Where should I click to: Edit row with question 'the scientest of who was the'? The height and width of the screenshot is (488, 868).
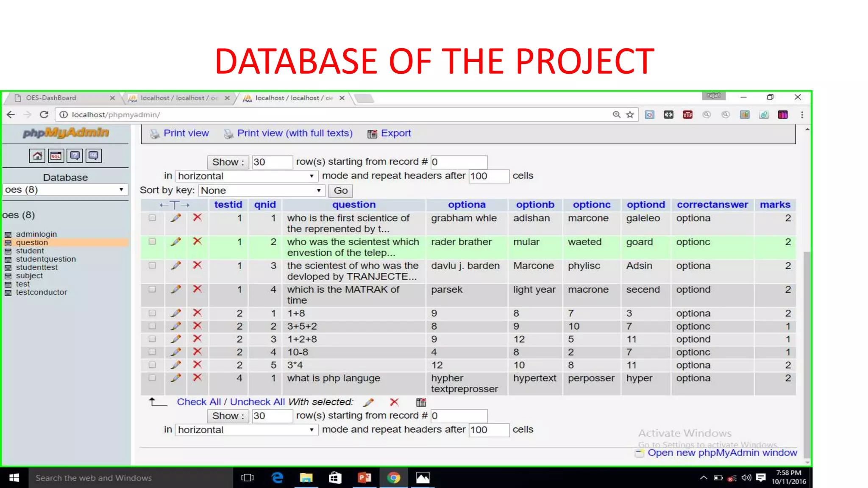coord(175,266)
